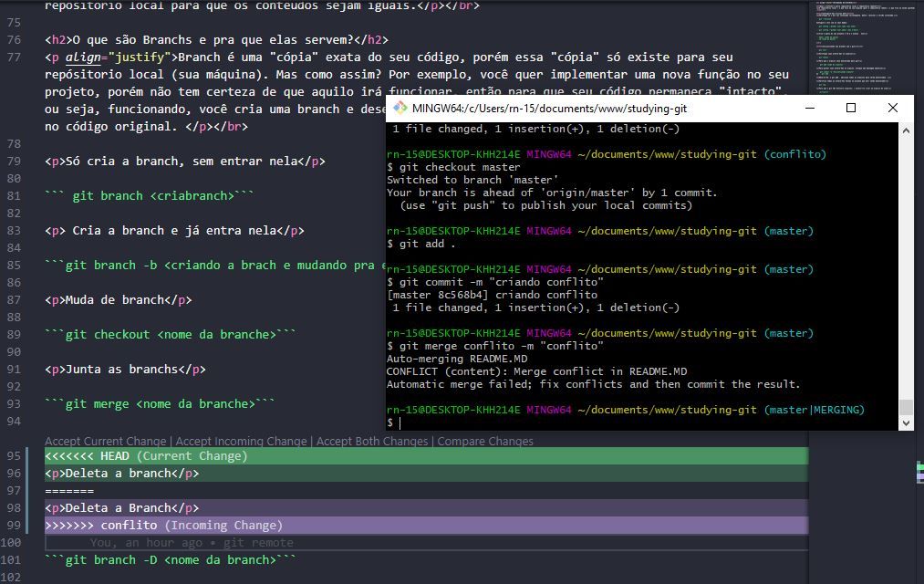Image resolution: width=924 pixels, height=584 pixels.
Task: Accept Current Change in merge conflict
Action: tap(106, 442)
